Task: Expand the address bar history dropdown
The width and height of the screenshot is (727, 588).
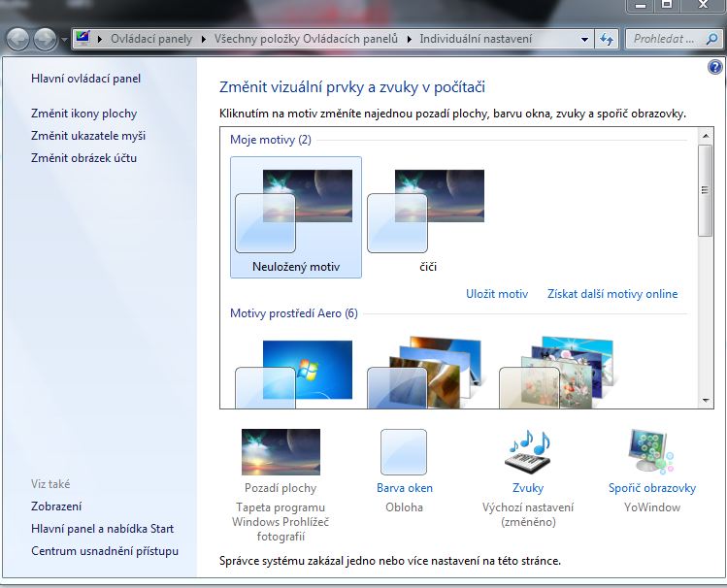Action: click(x=584, y=40)
